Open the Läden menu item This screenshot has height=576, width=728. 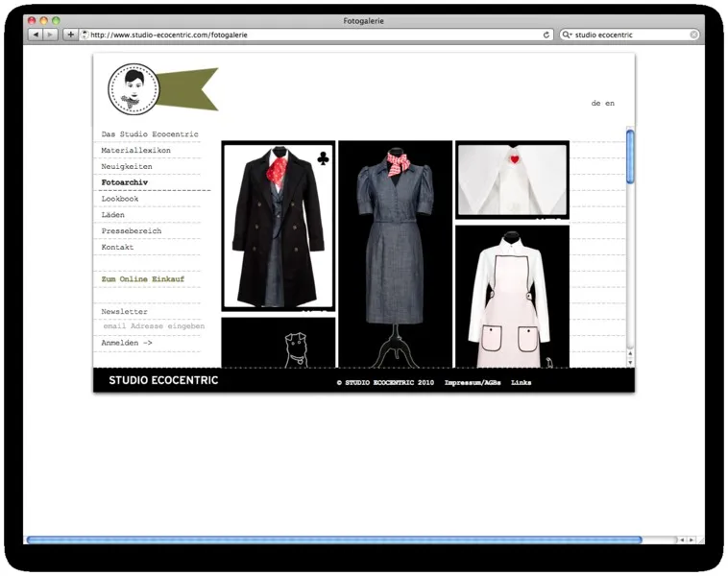112,215
